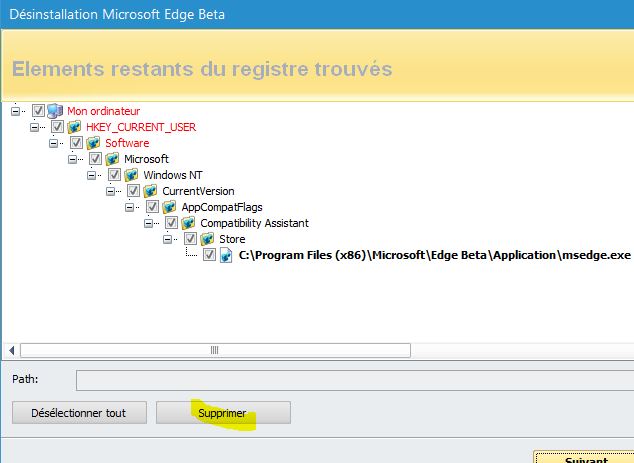The height and width of the screenshot is (463, 634).
Task: Select the Compatibility Assistant tree label
Action: [x=254, y=223]
